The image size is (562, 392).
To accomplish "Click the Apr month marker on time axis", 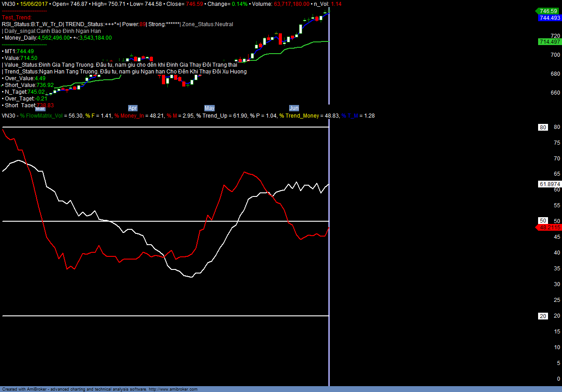I will (133, 108).
